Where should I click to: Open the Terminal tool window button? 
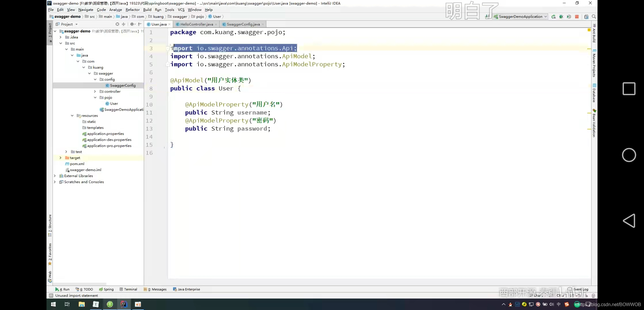click(x=128, y=289)
